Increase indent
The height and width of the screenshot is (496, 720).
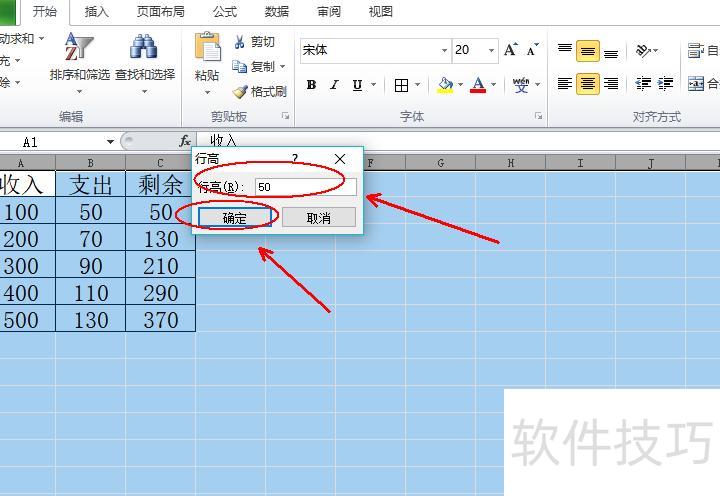click(665, 84)
